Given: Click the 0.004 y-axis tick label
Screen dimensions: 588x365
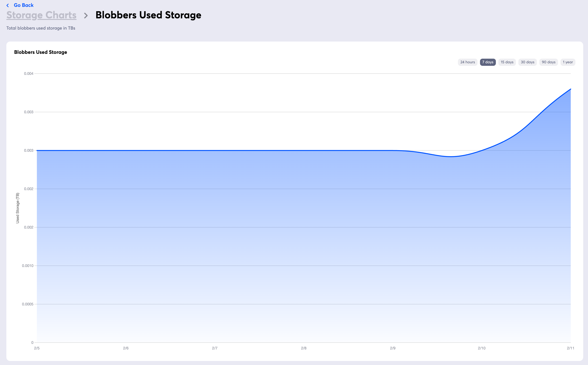Looking at the screenshot, I should tap(28, 74).
